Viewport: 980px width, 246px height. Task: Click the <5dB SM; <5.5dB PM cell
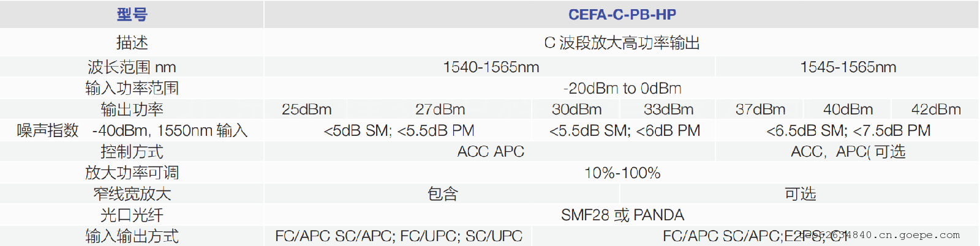click(x=399, y=130)
